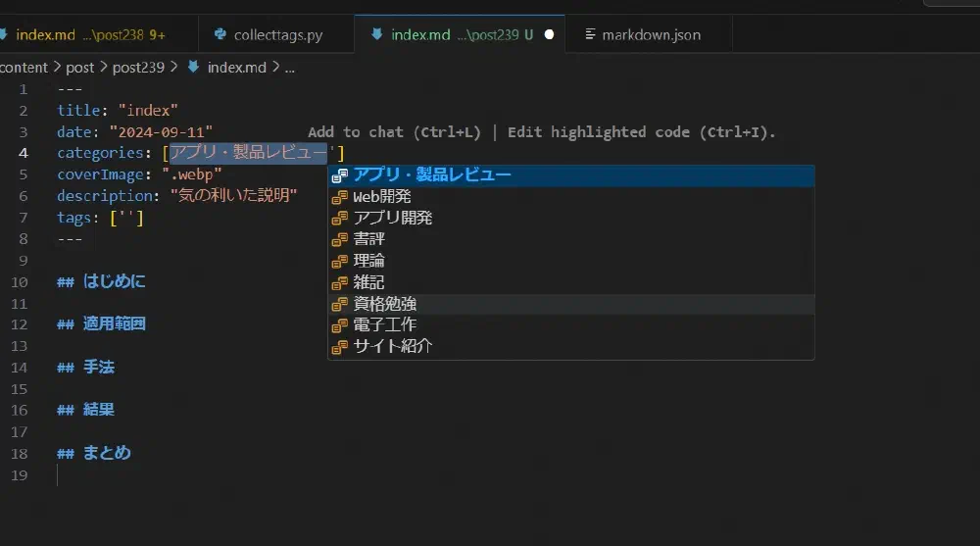Click the coverImage ".webp" value
Screen dimensions: 980x546
point(192,174)
